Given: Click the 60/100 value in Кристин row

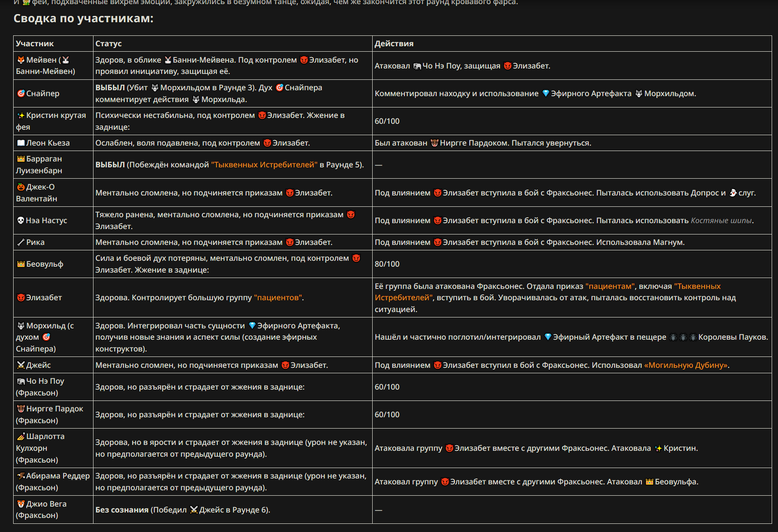Looking at the screenshot, I should click(387, 121).
